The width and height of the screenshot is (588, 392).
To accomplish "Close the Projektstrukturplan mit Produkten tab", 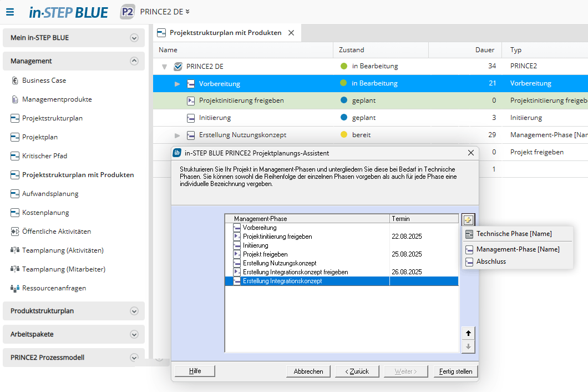I will (291, 33).
